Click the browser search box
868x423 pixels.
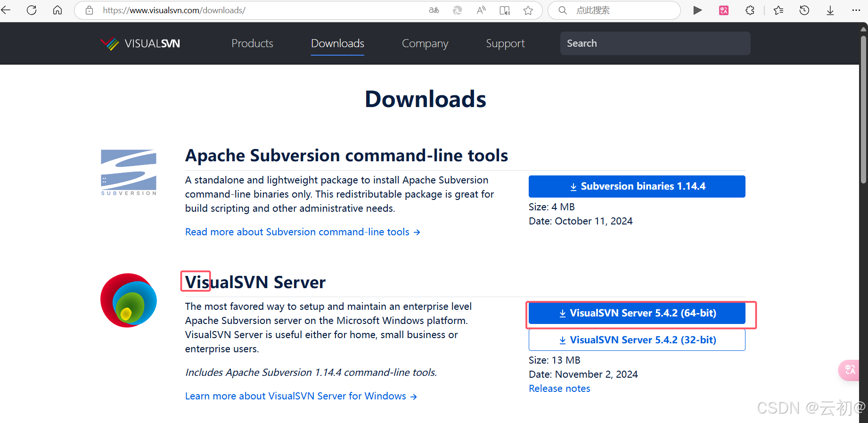pos(614,10)
